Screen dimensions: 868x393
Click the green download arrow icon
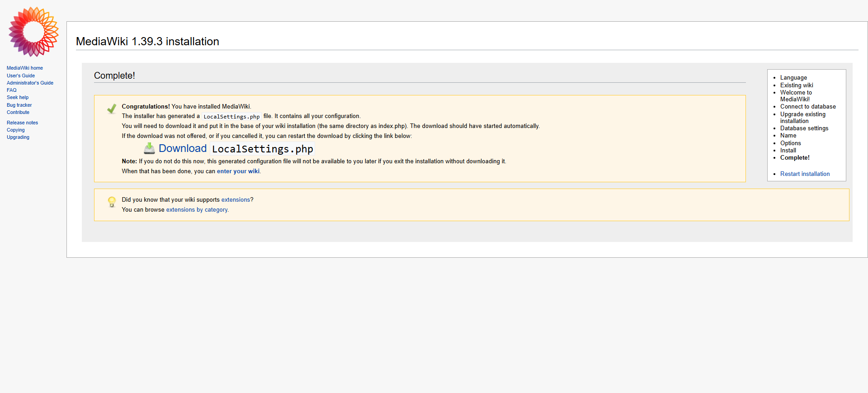tap(149, 148)
